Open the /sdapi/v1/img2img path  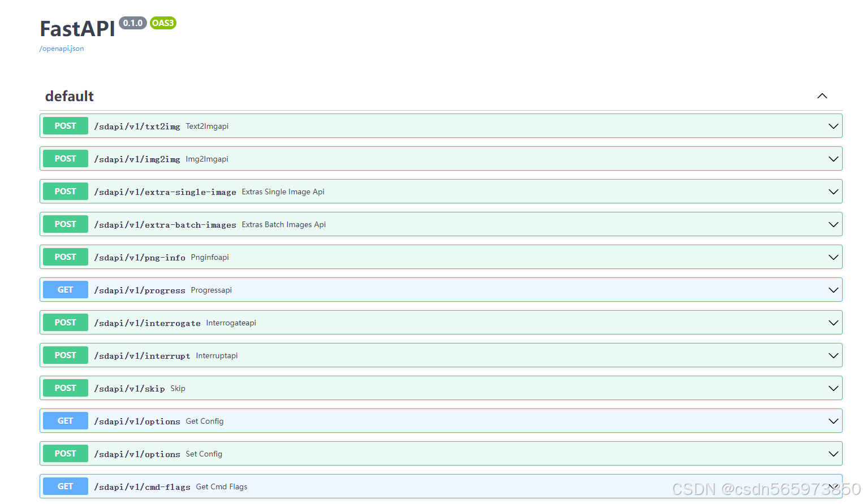[137, 159]
